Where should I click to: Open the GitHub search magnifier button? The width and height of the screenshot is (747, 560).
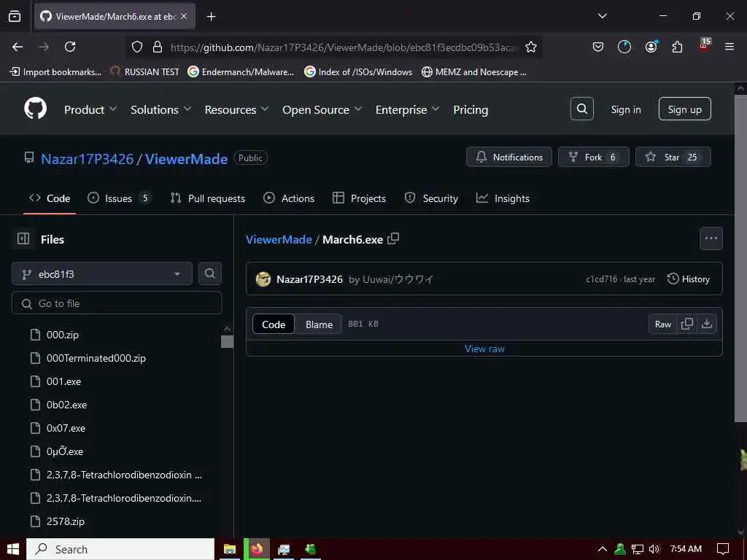pyautogui.click(x=581, y=109)
